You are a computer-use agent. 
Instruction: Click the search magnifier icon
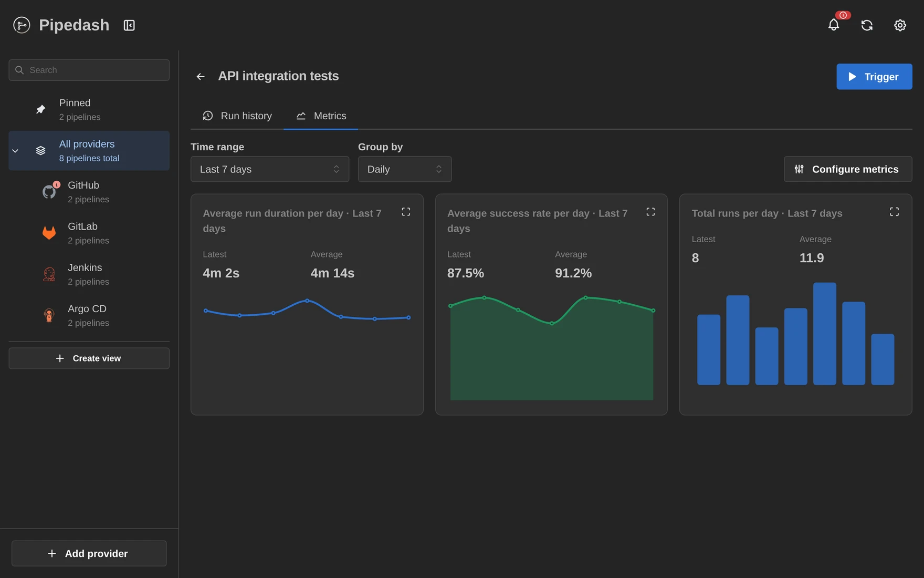coord(19,70)
